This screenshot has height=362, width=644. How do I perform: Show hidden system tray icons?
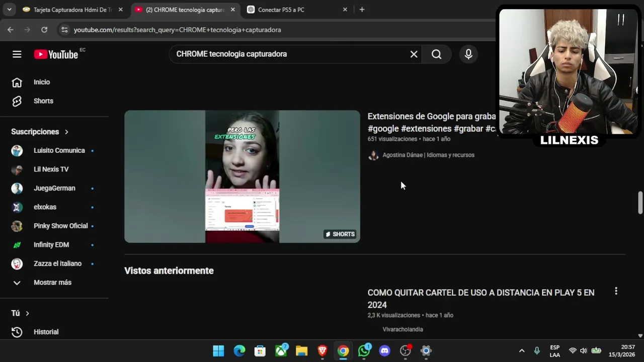[522, 351]
